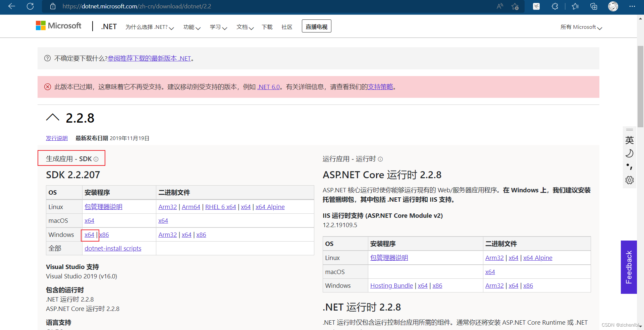The height and width of the screenshot is (330, 644).
Task: Expand the 为什么选择 .NET? menu
Action: pyautogui.click(x=150, y=27)
